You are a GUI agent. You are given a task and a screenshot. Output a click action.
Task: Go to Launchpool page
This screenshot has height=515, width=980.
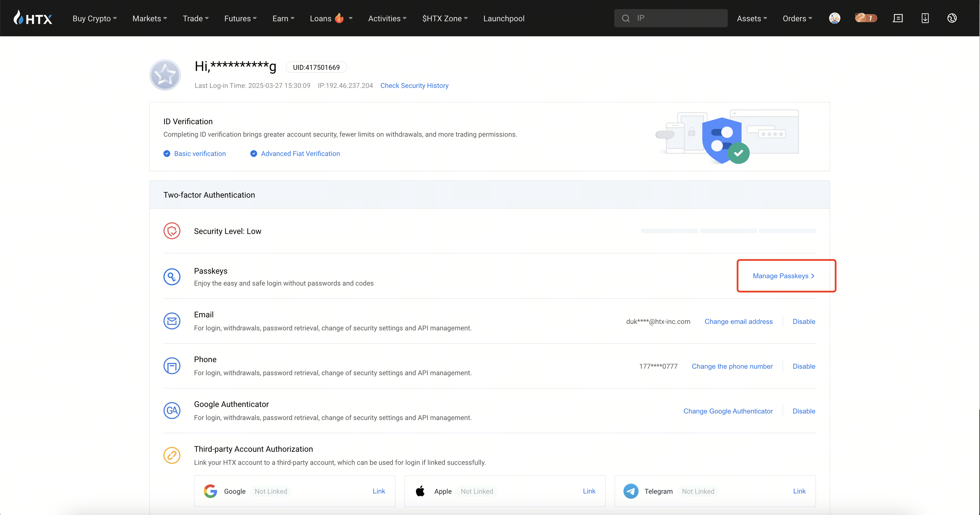(504, 18)
